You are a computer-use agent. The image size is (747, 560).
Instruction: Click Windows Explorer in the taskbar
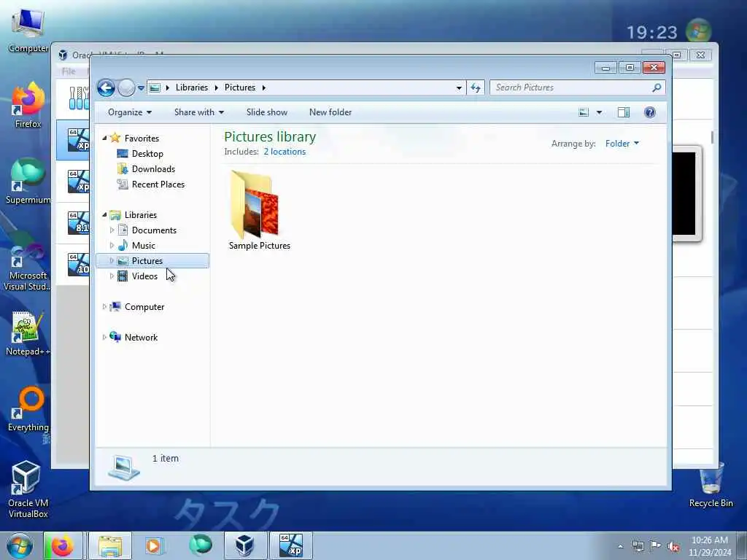(x=110, y=545)
